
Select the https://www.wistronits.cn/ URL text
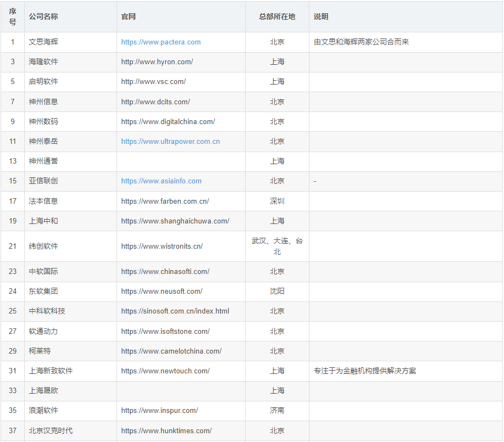[162, 247]
